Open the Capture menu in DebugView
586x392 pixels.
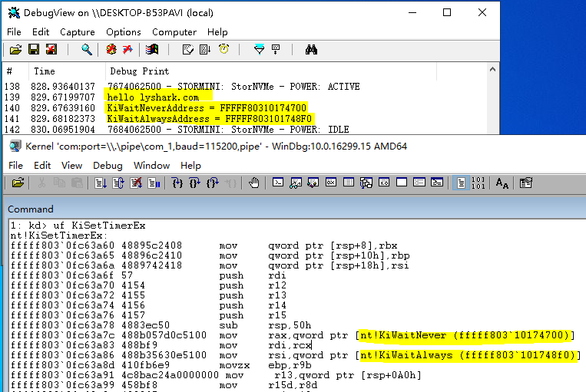[78, 32]
